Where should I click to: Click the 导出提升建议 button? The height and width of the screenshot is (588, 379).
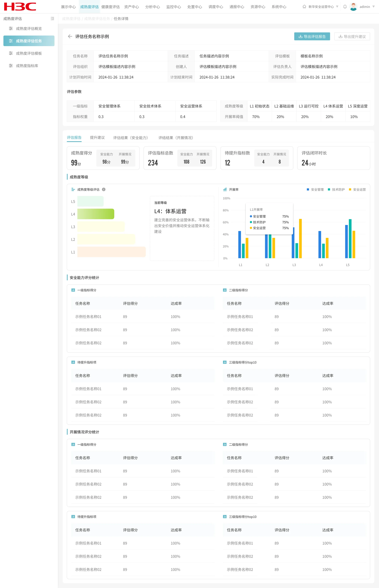click(x=352, y=36)
